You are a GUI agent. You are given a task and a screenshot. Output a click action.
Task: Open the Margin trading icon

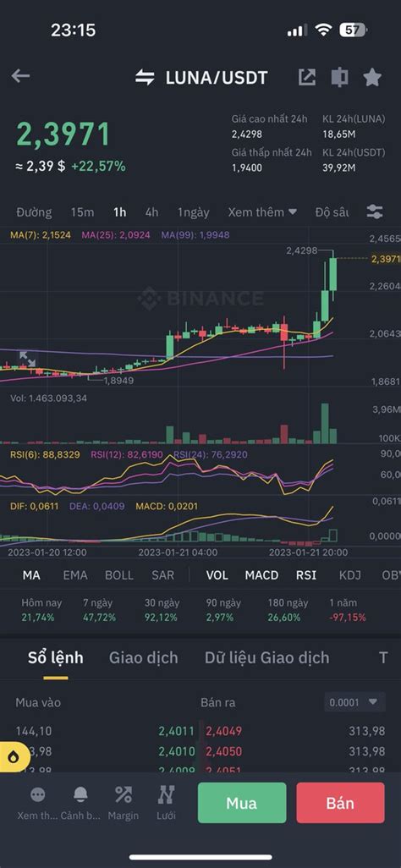click(123, 795)
